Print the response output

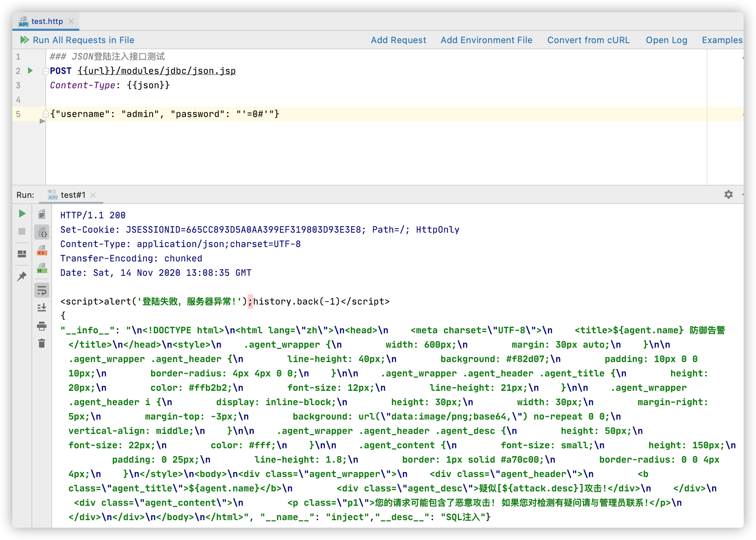tap(42, 326)
